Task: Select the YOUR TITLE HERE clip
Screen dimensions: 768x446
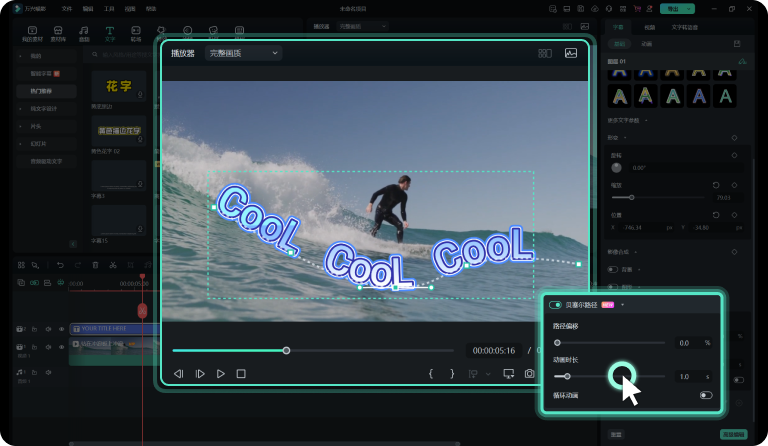Action: (x=115, y=329)
